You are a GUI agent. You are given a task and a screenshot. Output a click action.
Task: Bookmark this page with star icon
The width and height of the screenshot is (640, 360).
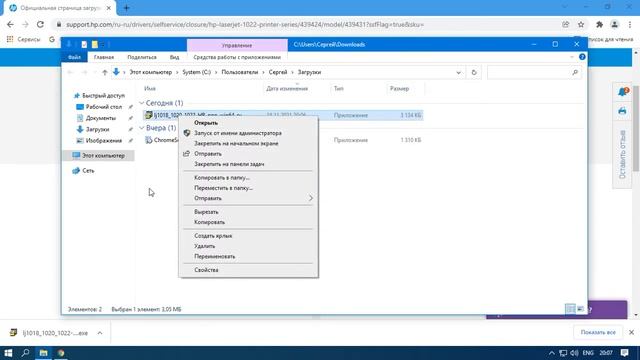[x=581, y=24]
